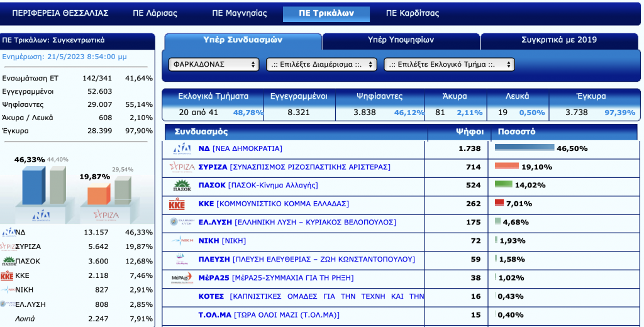Click Εκλογικά Τμήματα value 20 από 41
644x327 pixels.
tap(198, 112)
